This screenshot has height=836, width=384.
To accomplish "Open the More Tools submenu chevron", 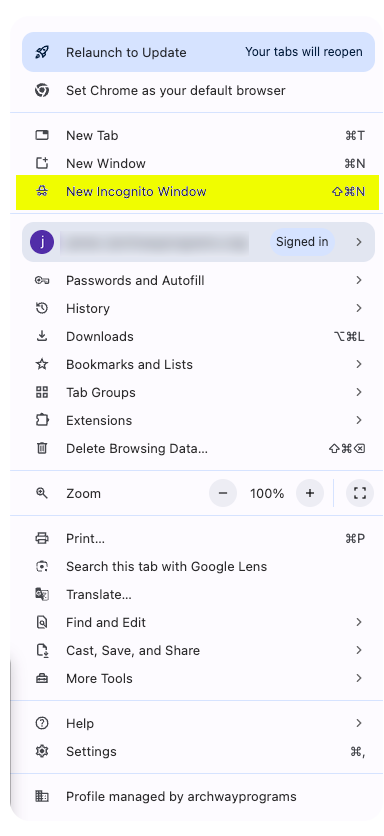I will point(359,678).
